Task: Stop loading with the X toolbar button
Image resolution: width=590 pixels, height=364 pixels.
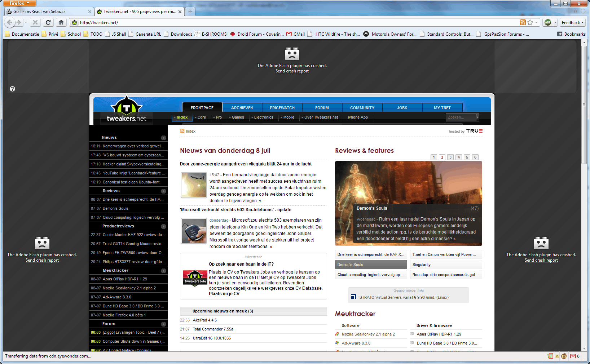Action: pyautogui.click(x=35, y=22)
